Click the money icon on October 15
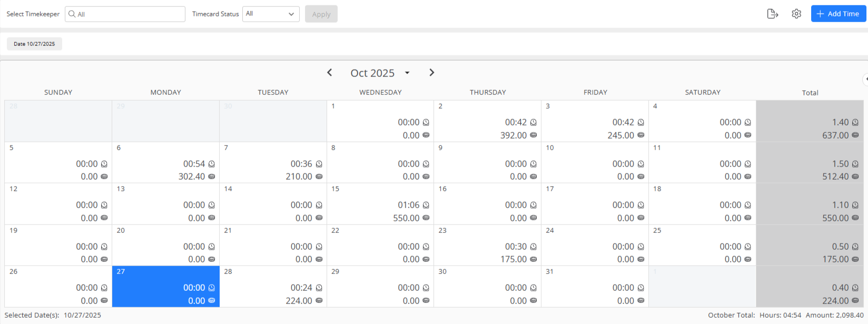Viewport: 868px width, 324px height. pyautogui.click(x=426, y=218)
